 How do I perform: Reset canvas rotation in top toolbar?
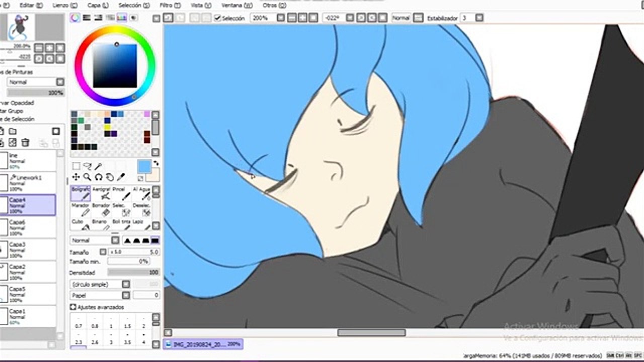coord(383,18)
